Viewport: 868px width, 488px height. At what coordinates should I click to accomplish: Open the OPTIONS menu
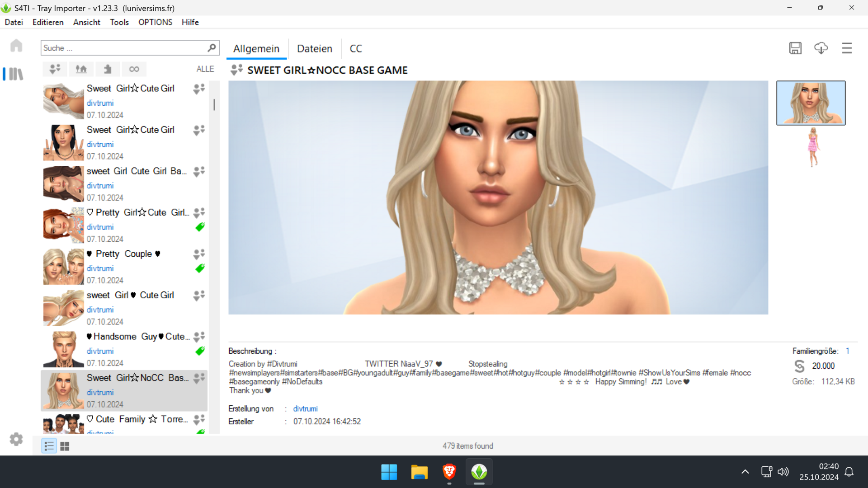point(155,22)
